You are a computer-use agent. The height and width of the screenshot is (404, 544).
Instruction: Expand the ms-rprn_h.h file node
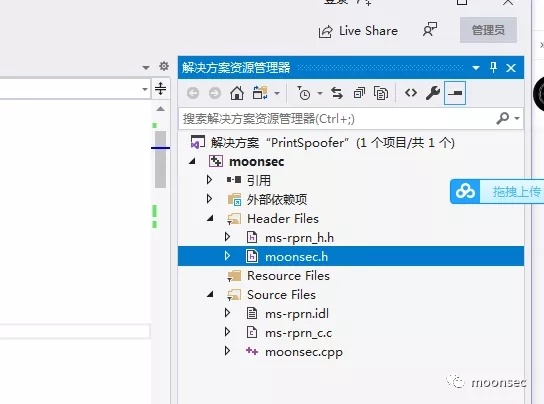227,237
